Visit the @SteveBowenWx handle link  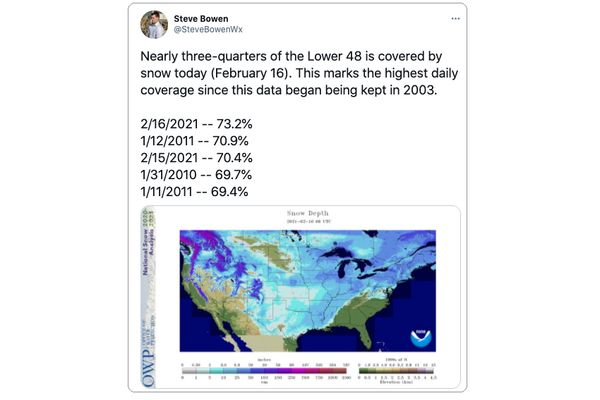pos(207,30)
